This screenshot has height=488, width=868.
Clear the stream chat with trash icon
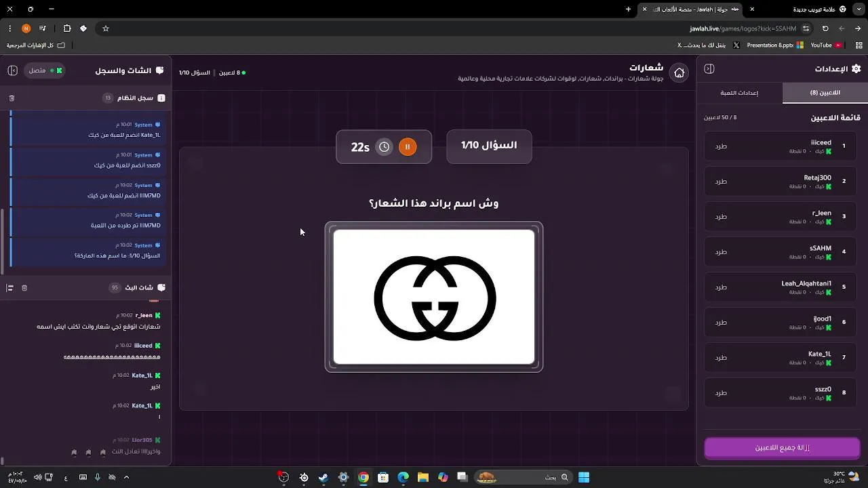(24, 288)
